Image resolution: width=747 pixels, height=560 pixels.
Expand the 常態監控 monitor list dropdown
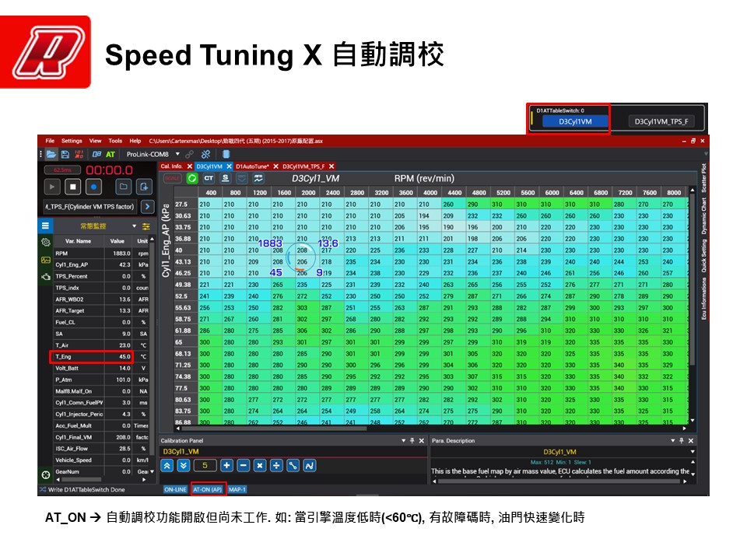click(135, 226)
